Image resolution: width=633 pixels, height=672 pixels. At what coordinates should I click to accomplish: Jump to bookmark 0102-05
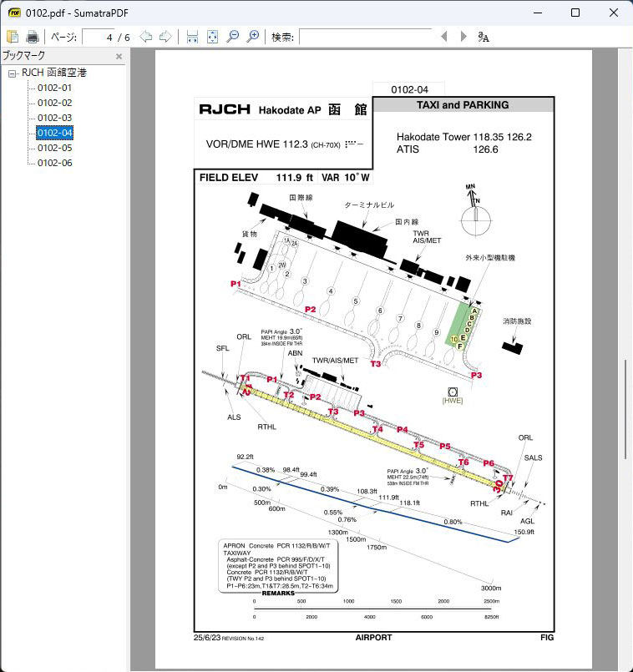(x=54, y=148)
